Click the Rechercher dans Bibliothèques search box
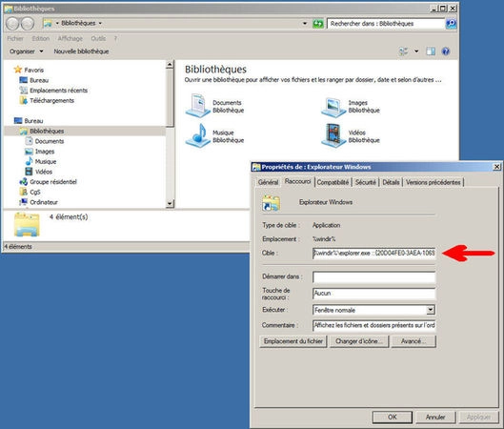This screenshot has height=429, width=504. (x=386, y=24)
